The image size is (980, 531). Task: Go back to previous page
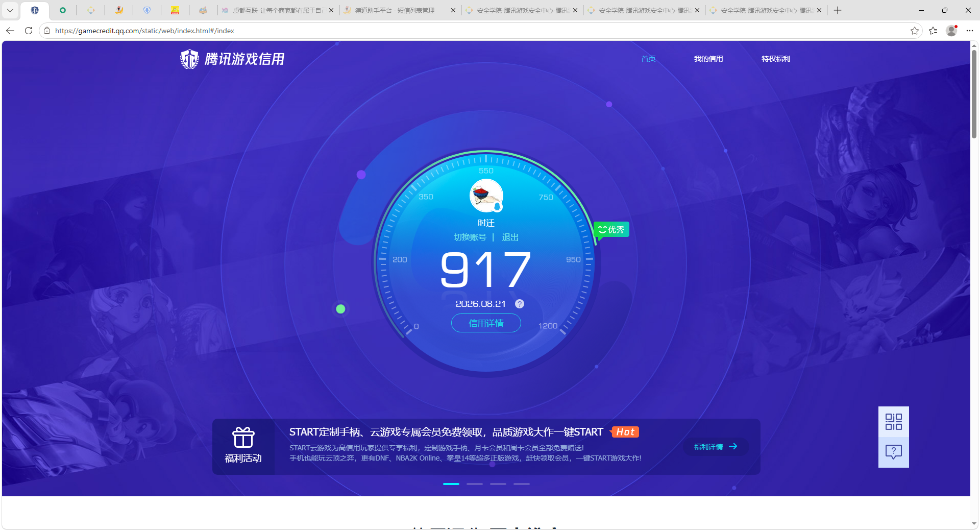(x=10, y=31)
